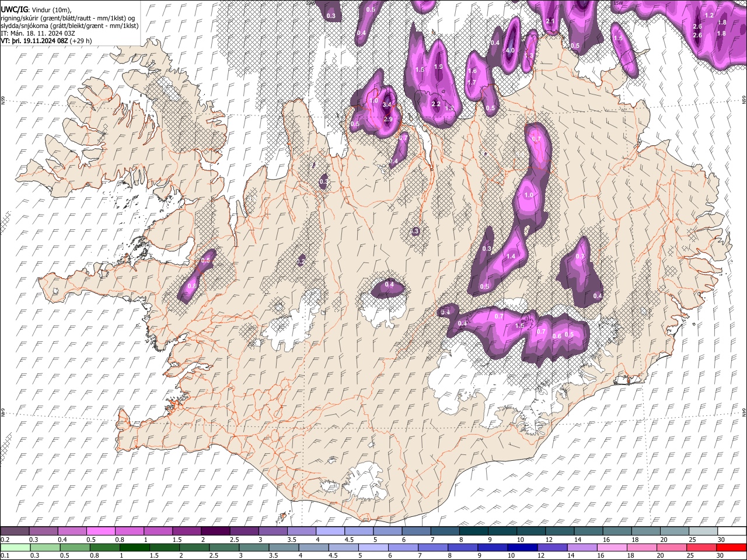Select the "0.4" label on the upper scale
The height and width of the screenshot is (560, 747).
coord(62,540)
